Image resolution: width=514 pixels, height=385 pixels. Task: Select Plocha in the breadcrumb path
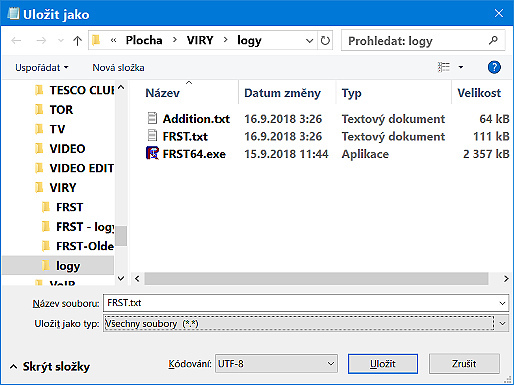click(x=144, y=40)
